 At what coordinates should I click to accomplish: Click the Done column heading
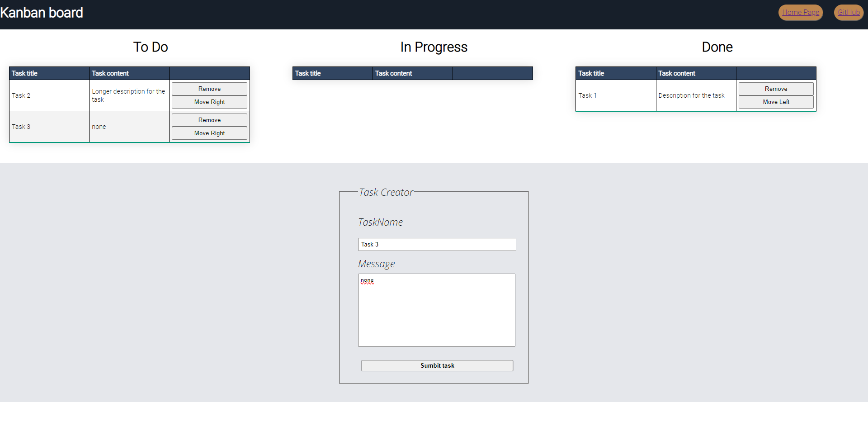point(717,47)
